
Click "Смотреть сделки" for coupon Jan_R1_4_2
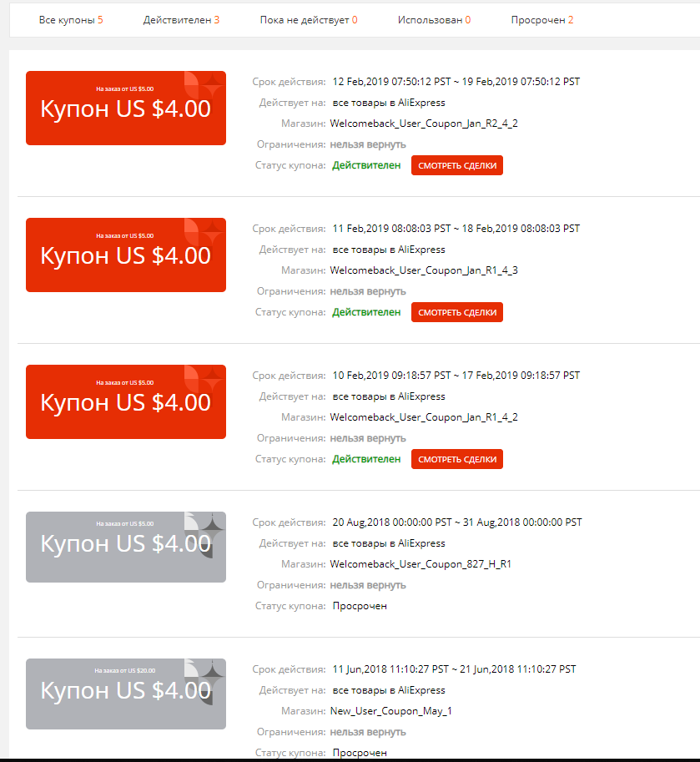click(457, 459)
